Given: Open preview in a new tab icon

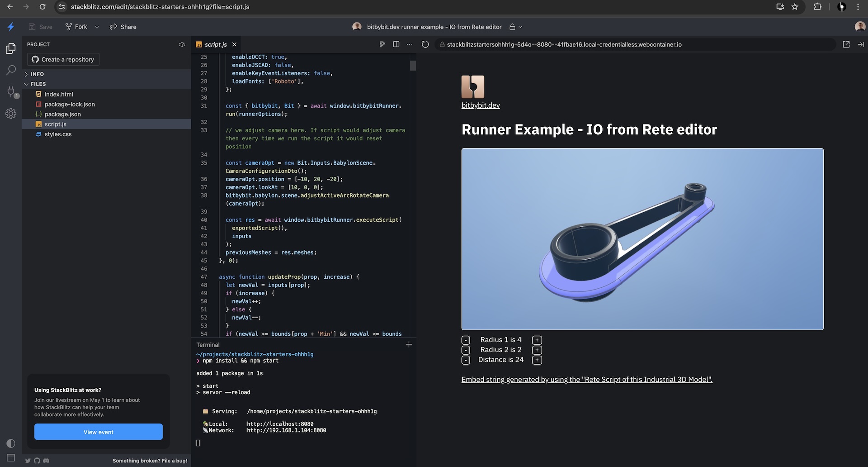Looking at the screenshot, I should 846,44.
